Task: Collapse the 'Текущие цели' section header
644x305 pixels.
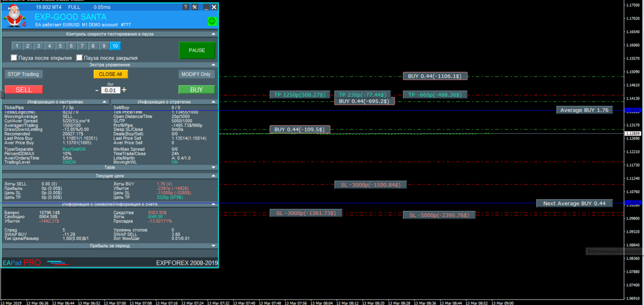Action: pos(213,175)
